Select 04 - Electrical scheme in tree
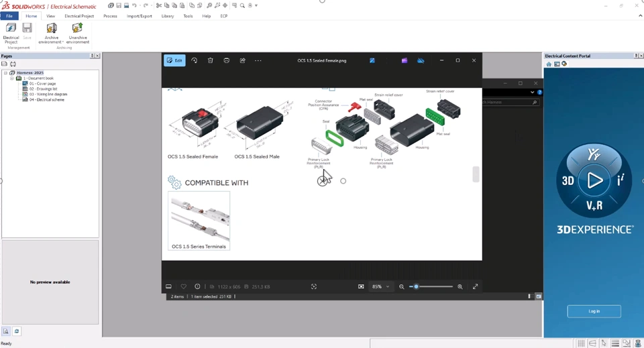The image size is (644, 348). coord(46,99)
